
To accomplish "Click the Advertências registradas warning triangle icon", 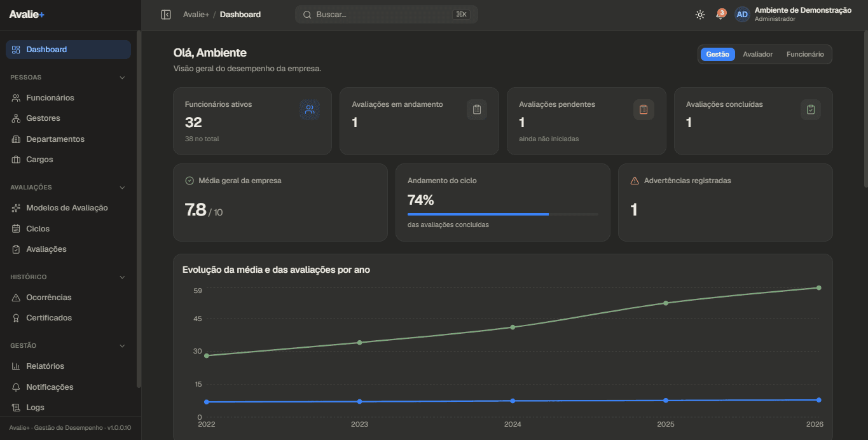I will (635, 181).
